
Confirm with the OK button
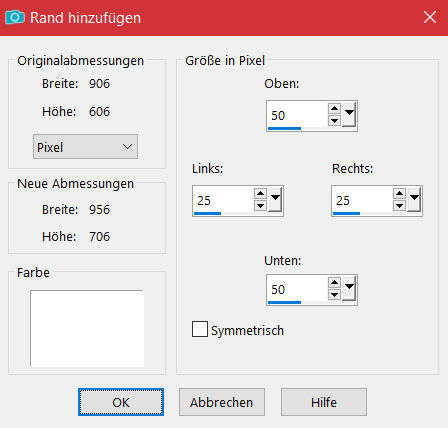click(121, 402)
